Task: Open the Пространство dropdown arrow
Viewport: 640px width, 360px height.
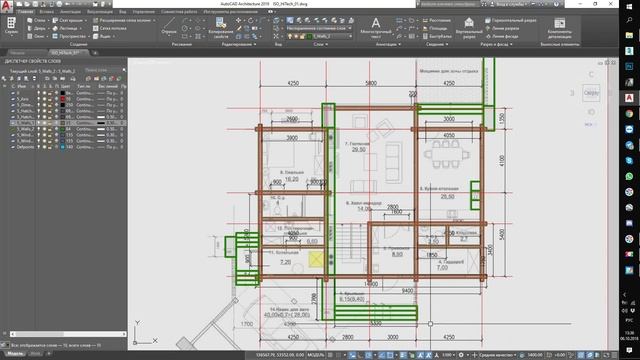Action: click(x=88, y=36)
